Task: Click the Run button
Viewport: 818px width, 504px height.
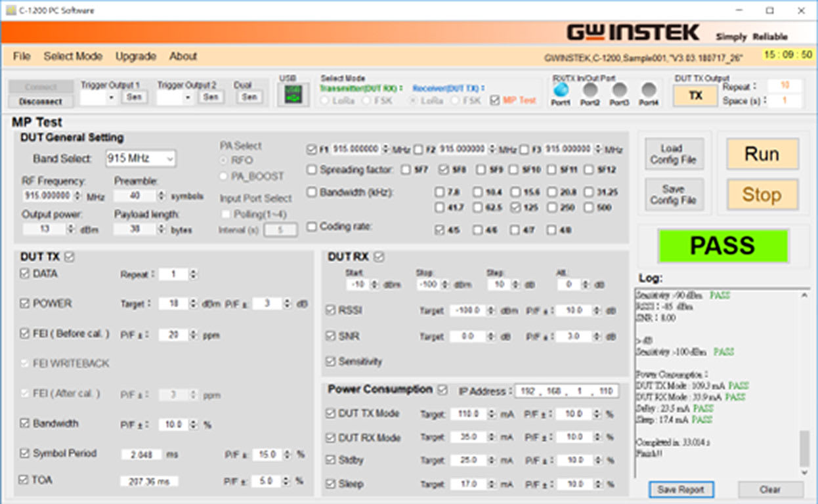Action: click(762, 154)
